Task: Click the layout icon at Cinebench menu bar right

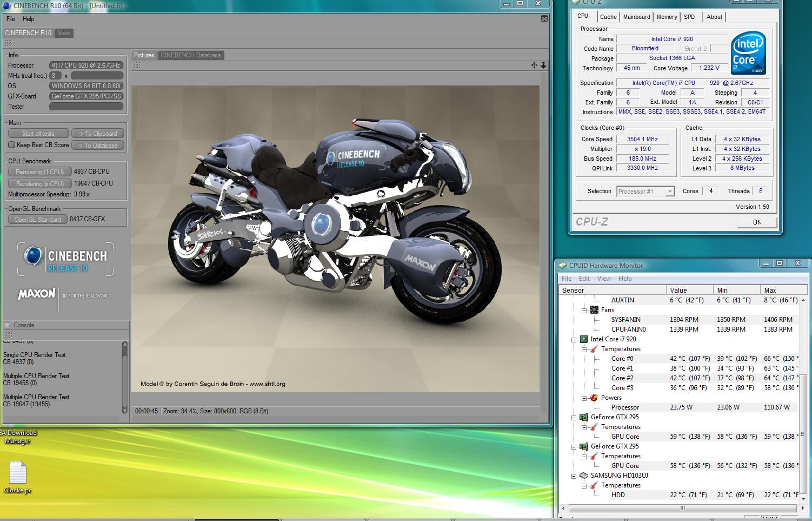Action: coord(544,18)
